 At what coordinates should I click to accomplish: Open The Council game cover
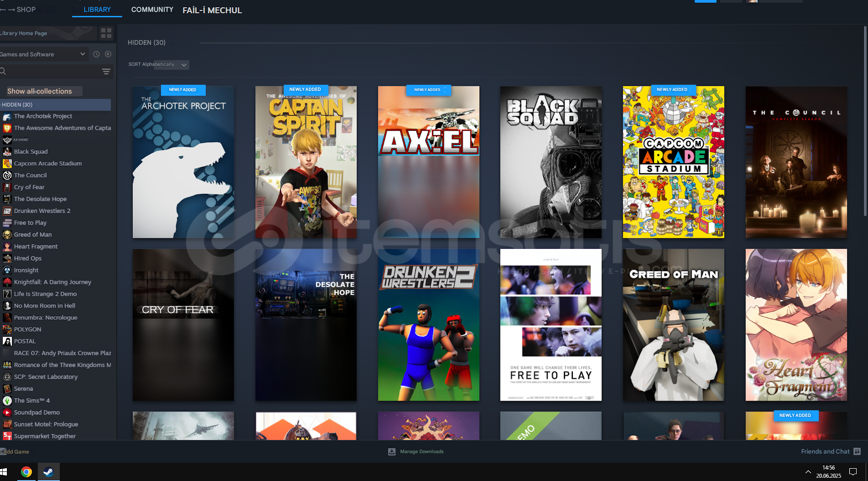pos(796,162)
